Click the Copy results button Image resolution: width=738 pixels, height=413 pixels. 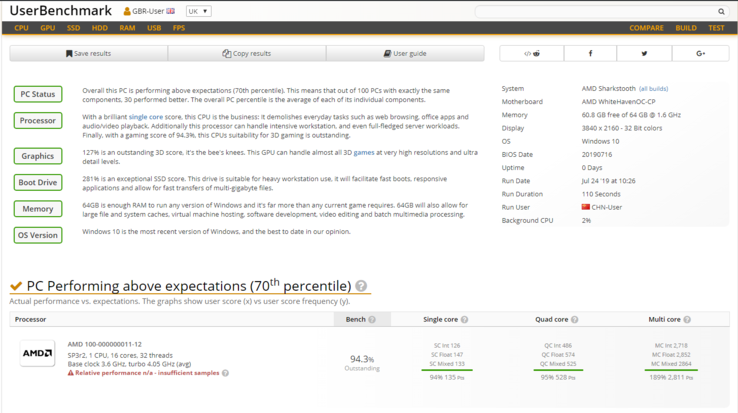pos(247,54)
